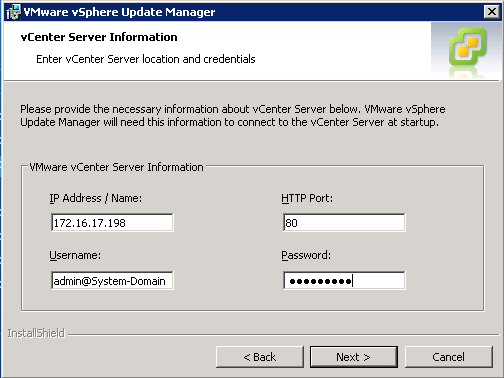504x378 pixels.
Task: Focus the Password input field
Action: (x=344, y=281)
